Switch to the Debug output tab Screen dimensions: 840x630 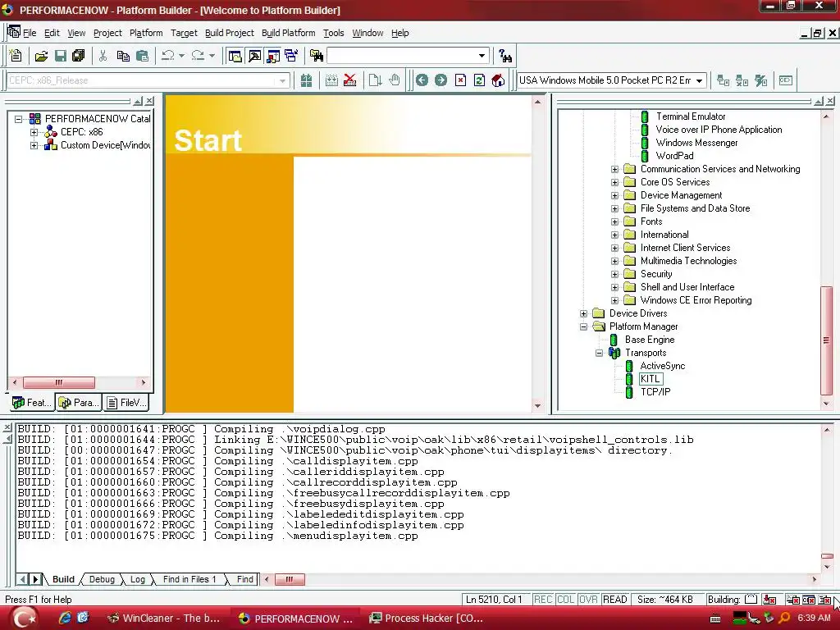(x=102, y=579)
